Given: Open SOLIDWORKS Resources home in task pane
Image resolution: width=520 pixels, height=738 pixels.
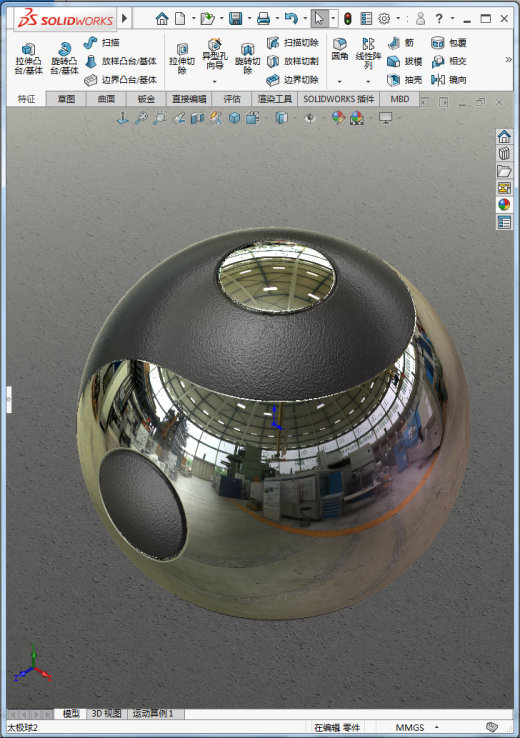Looking at the screenshot, I should point(504,136).
